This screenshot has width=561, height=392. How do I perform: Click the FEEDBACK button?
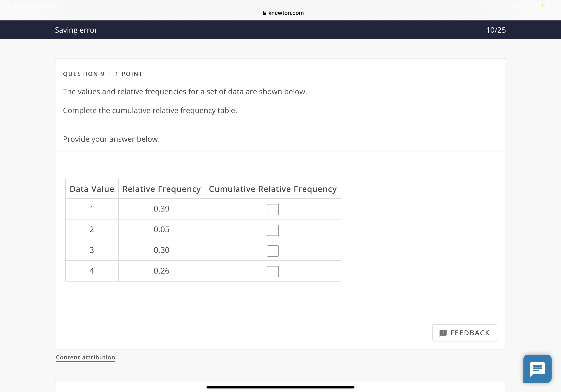pyautogui.click(x=464, y=333)
